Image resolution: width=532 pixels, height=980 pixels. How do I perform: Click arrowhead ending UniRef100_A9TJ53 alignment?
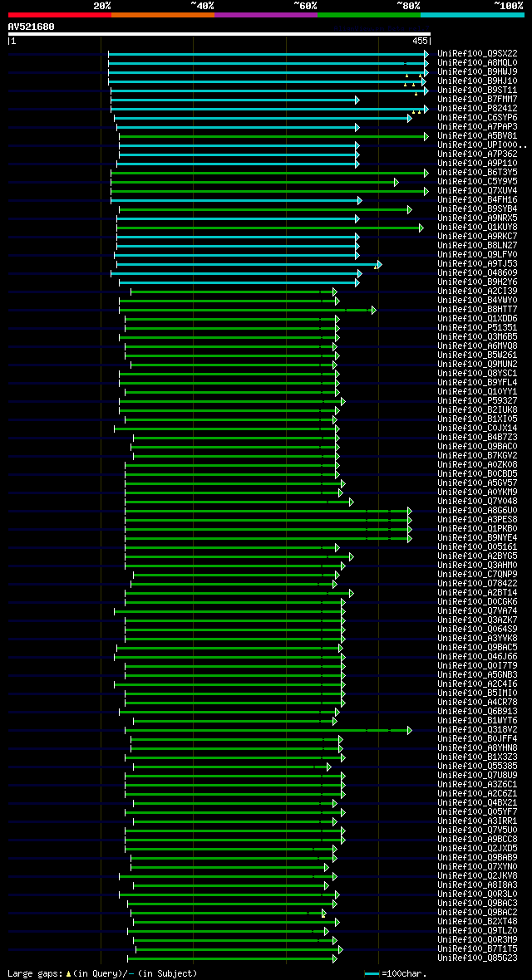click(x=379, y=264)
